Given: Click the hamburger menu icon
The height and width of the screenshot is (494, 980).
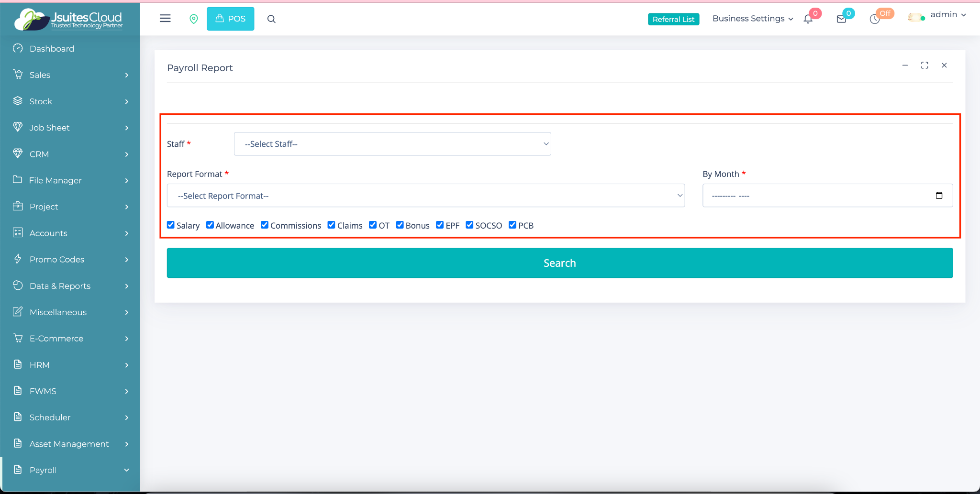Looking at the screenshot, I should (165, 19).
